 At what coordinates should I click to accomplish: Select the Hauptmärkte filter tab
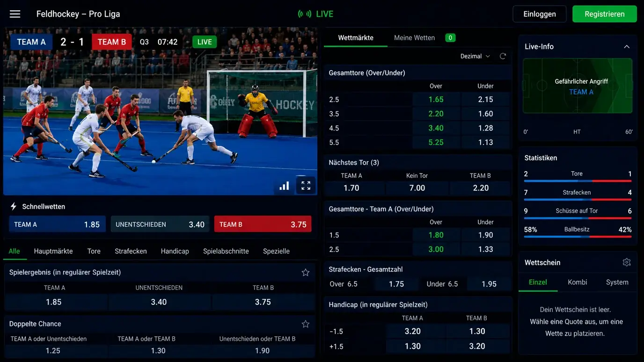pyautogui.click(x=53, y=251)
